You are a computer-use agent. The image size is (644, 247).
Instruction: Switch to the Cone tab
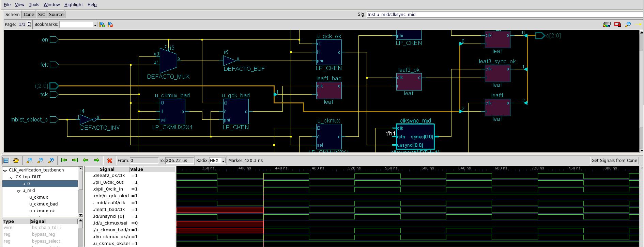(29, 15)
